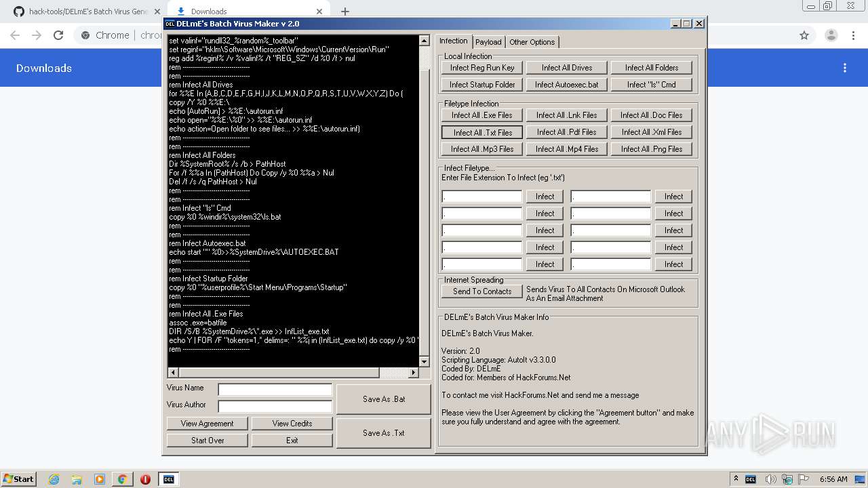Click the Start Over button
868x488 pixels.
208,441
